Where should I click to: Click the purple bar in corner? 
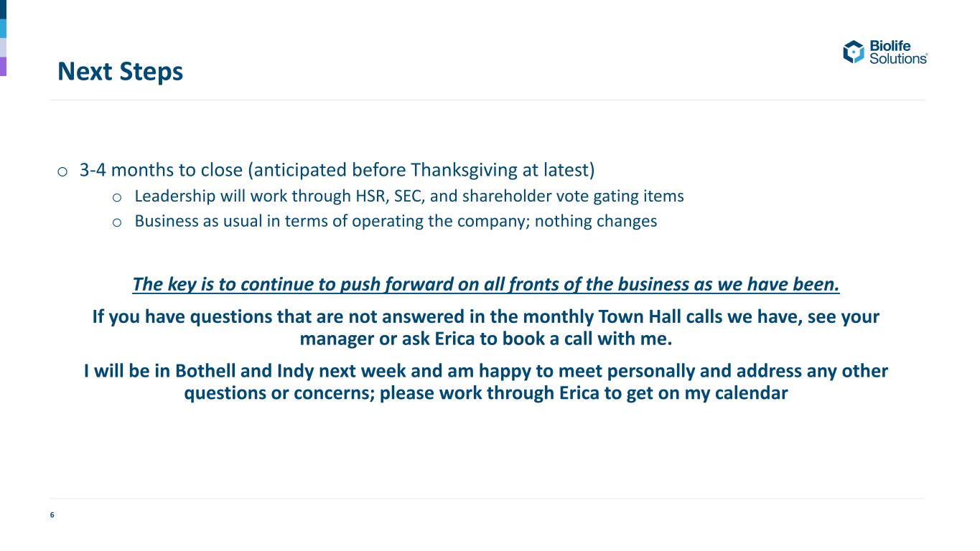(3, 66)
